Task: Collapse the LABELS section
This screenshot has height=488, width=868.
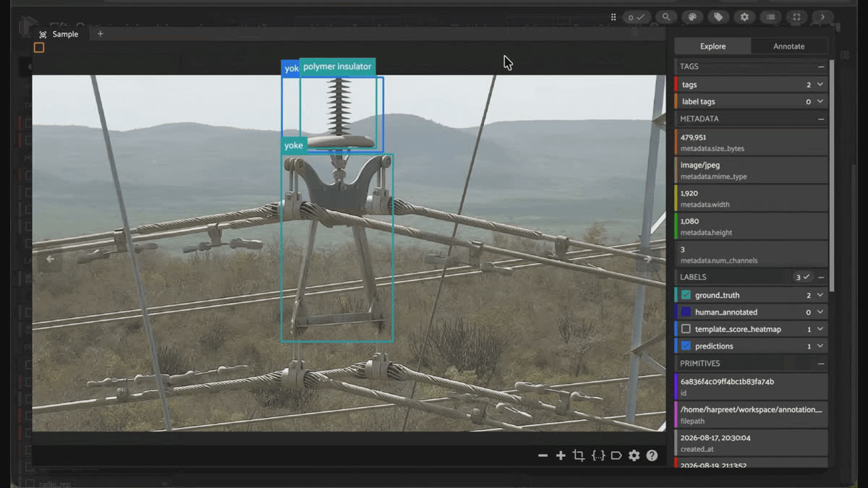Action: click(x=821, y=277)
